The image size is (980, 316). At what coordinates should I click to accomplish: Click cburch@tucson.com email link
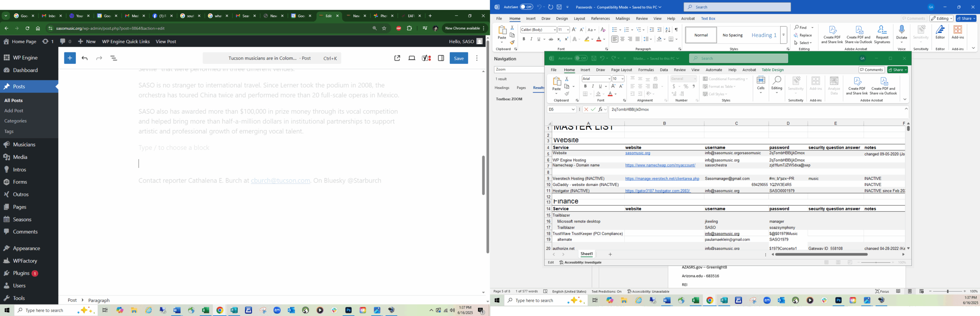(280, 180)
